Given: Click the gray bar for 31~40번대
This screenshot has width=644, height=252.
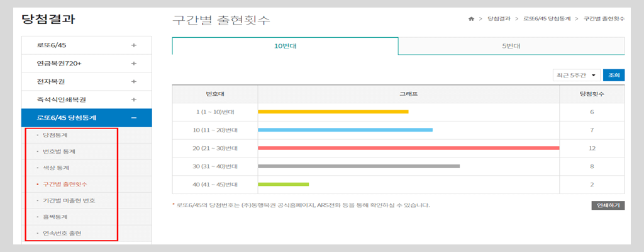Looking at the screenshot, I should (358, 166).
